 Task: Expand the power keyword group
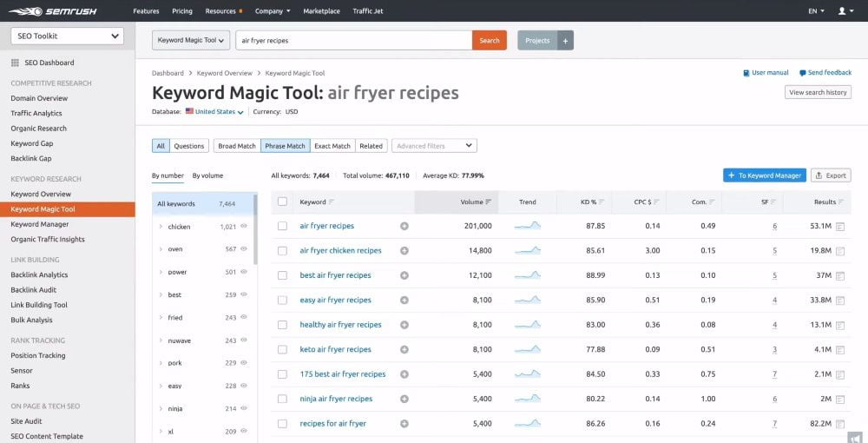[x=161, y=272]
